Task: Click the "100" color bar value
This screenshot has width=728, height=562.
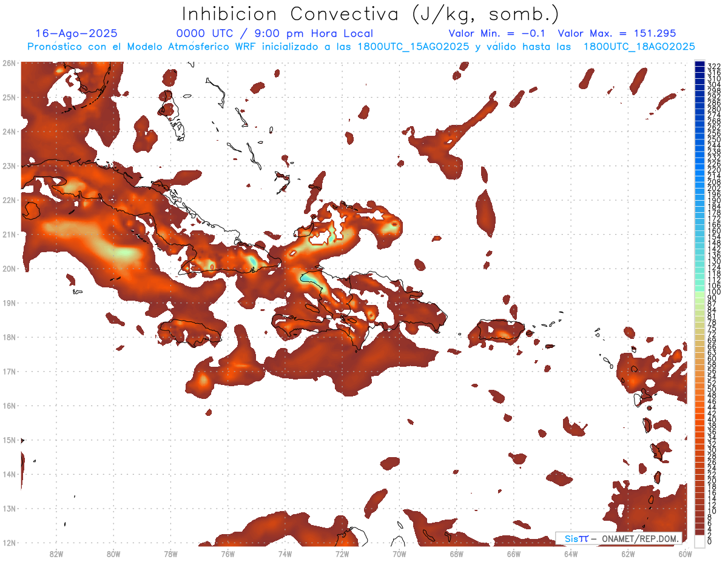Action: tap(714, 292)
